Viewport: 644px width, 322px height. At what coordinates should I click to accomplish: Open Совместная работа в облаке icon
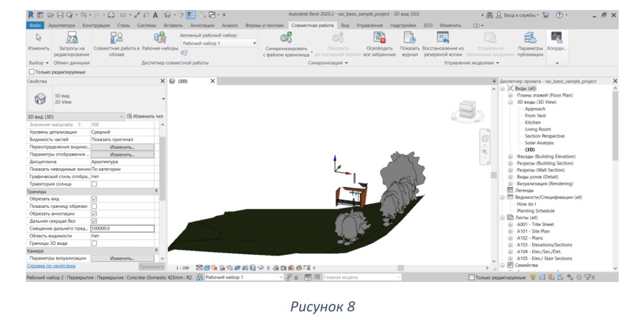coord(117,37)
